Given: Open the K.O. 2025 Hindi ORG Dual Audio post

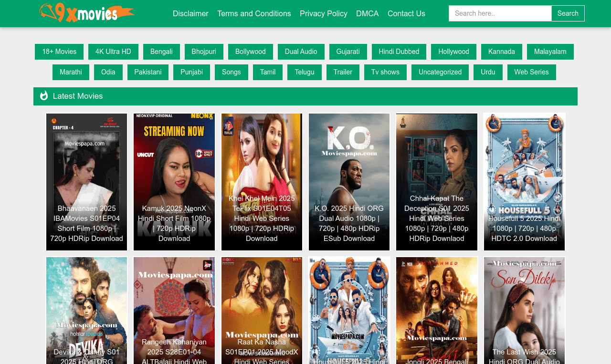Looking at the screenshot, I should (348, 182).
